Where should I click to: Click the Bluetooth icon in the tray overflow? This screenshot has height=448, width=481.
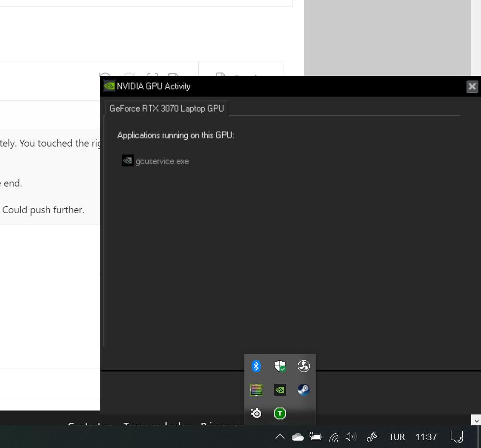256,366
